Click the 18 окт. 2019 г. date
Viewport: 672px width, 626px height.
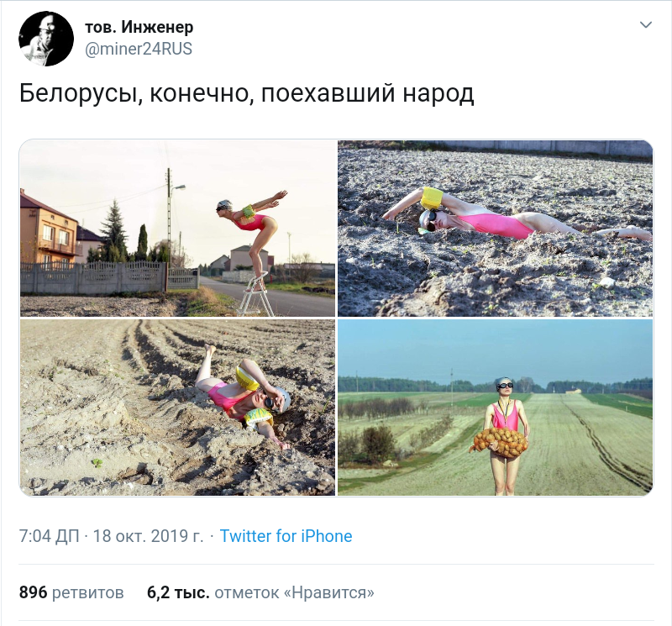click(x=148, y=536)
